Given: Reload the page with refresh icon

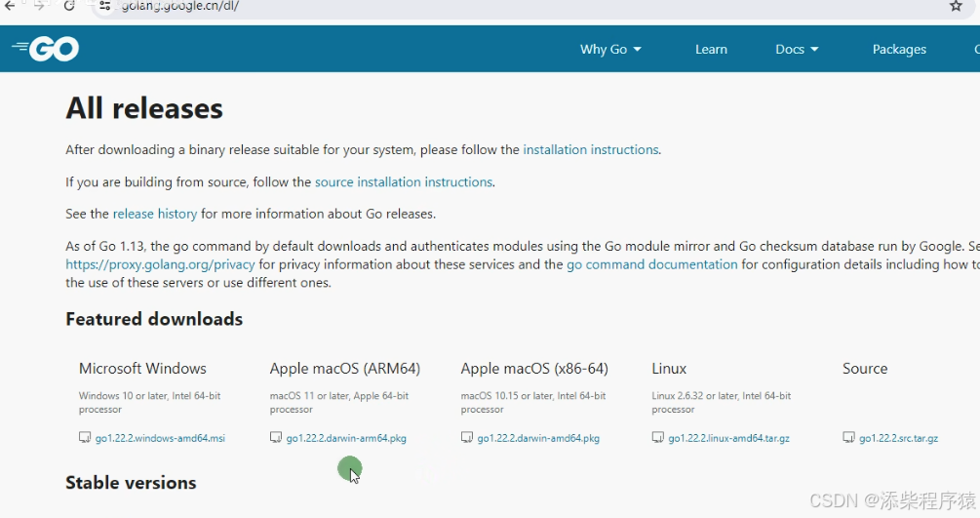Looking at the screenshot, I should pyautogui.click(x=69, y=6).
